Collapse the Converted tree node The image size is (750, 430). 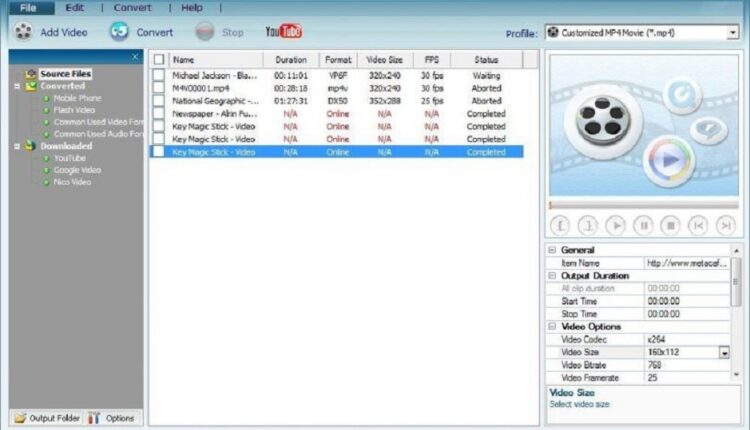(17, 86)
